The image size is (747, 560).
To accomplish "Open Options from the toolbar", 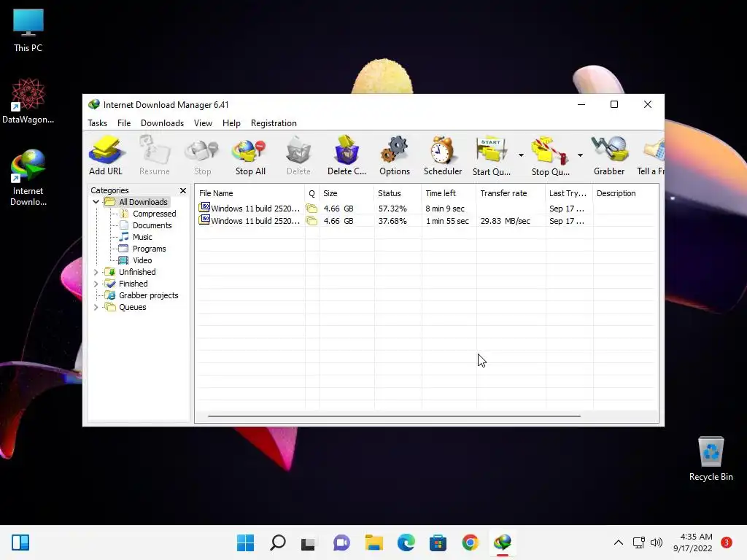I will pyautogui.click(x=395, y=156).
